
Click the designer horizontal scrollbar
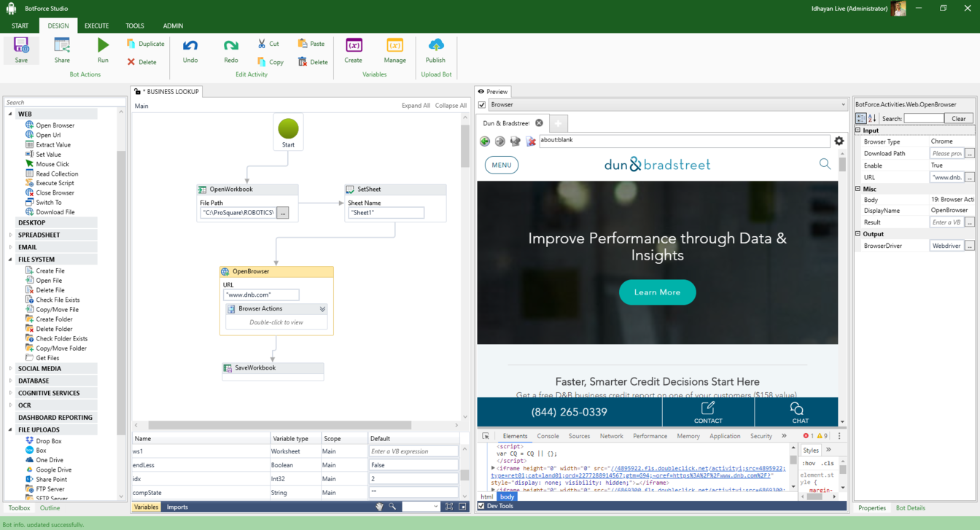279,425
